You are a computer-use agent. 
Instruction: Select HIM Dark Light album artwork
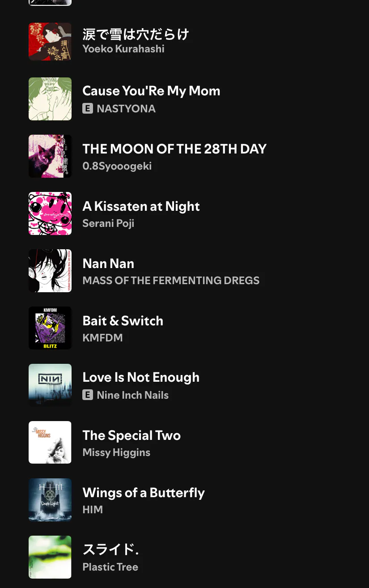click(50, 500)
